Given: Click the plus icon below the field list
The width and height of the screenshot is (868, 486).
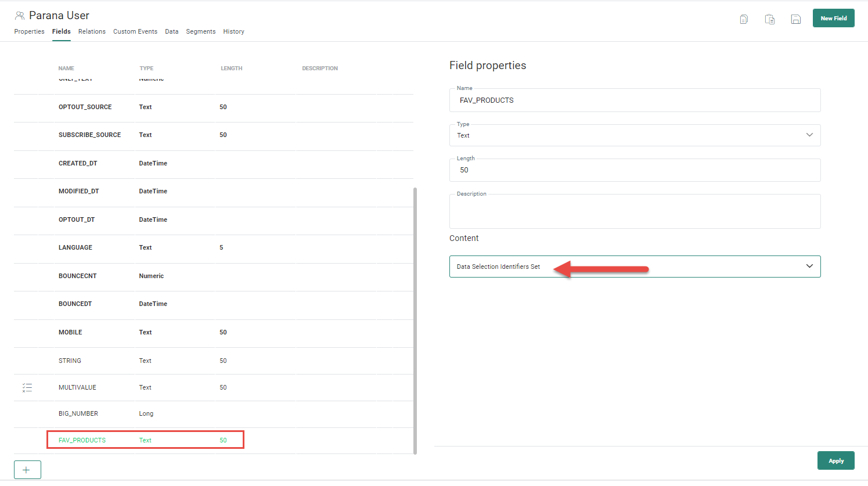Looking at the screenshot, I should 27,470.
